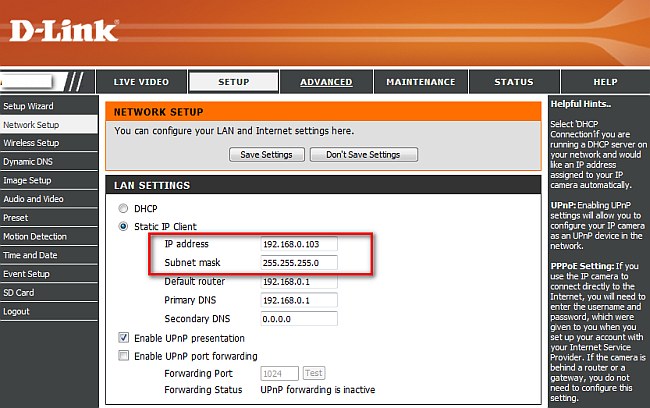Switch to the Advanced tab
This screenshot has height=408, width=650.
click(326, 82)
